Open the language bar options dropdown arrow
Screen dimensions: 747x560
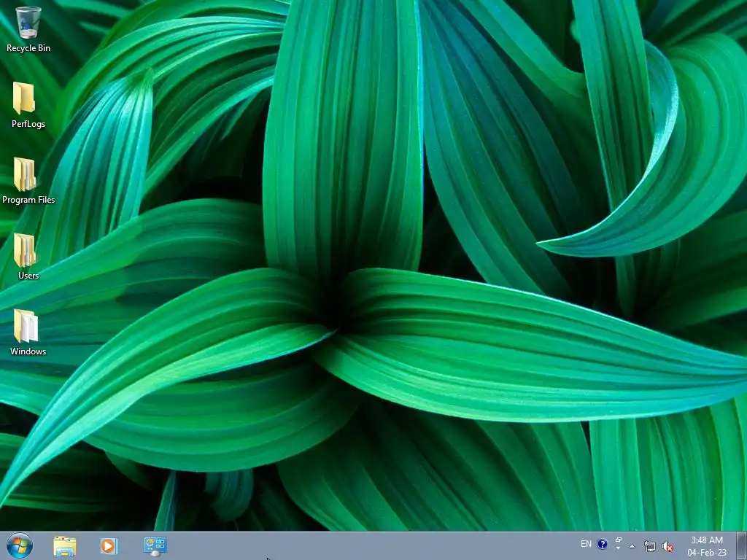click(619, 548)
